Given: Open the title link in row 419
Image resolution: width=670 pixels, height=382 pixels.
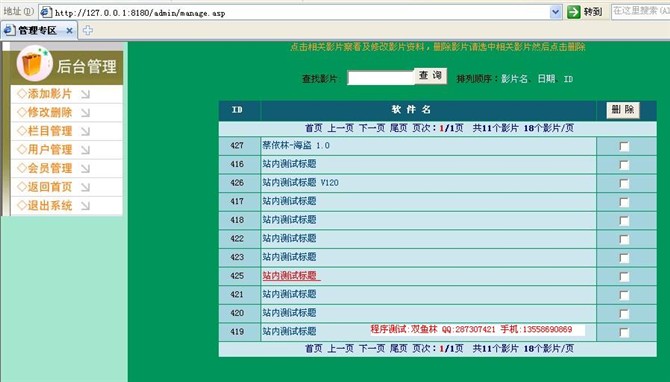Looking at the screenshot, I should 289,332.
